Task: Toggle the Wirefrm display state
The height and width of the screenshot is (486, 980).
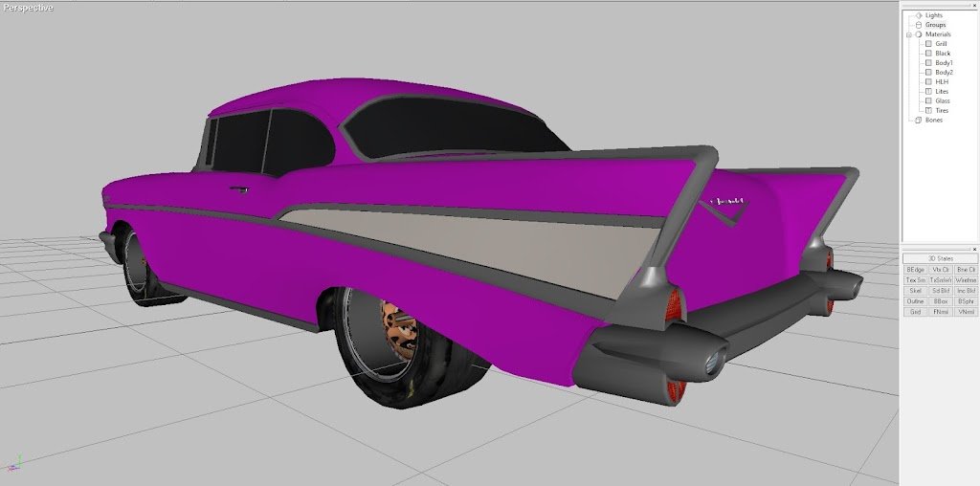Action: (966, 280)
